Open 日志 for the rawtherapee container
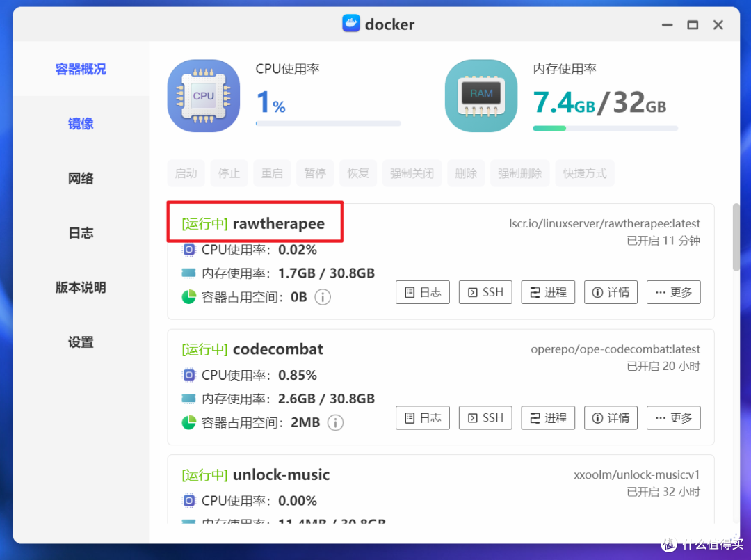751x560 pixels. coord(423,292)
